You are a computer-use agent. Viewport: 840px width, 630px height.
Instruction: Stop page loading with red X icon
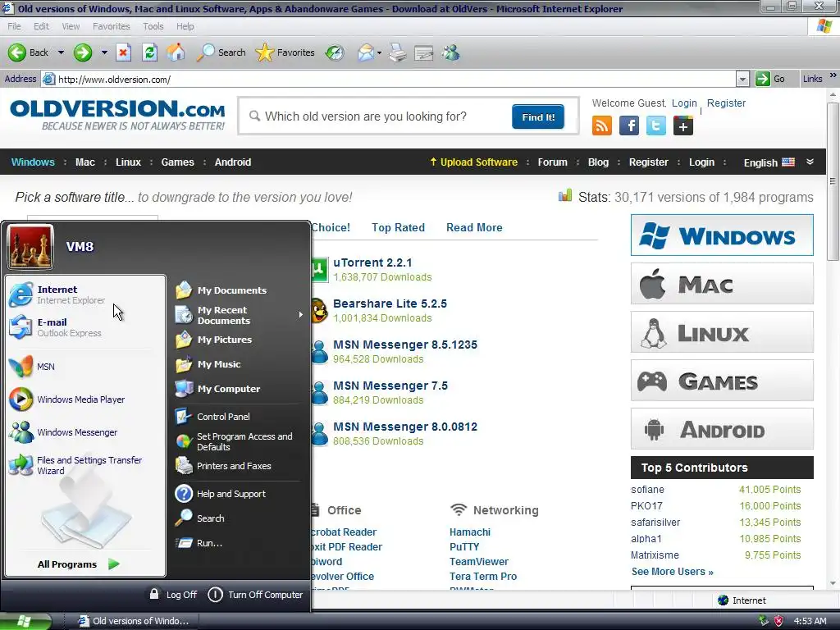click(x=123, y=52)
